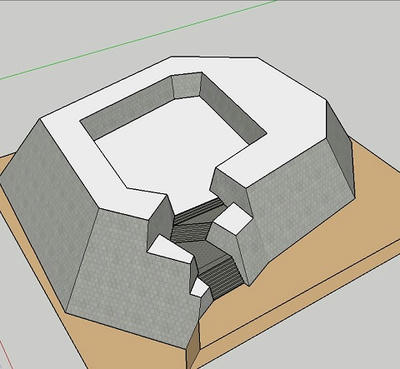Select the small white block beside upper stairs
The image size is (400, 369).
[233, 219]
